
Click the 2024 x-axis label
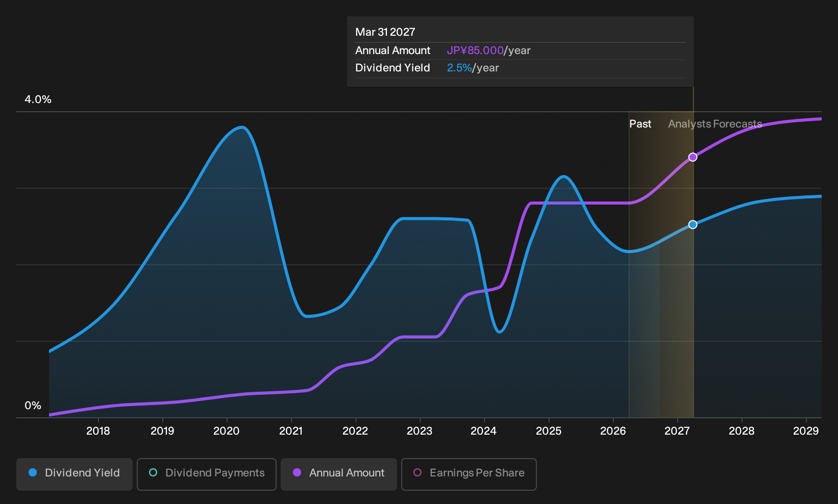[x=483, y=431]
